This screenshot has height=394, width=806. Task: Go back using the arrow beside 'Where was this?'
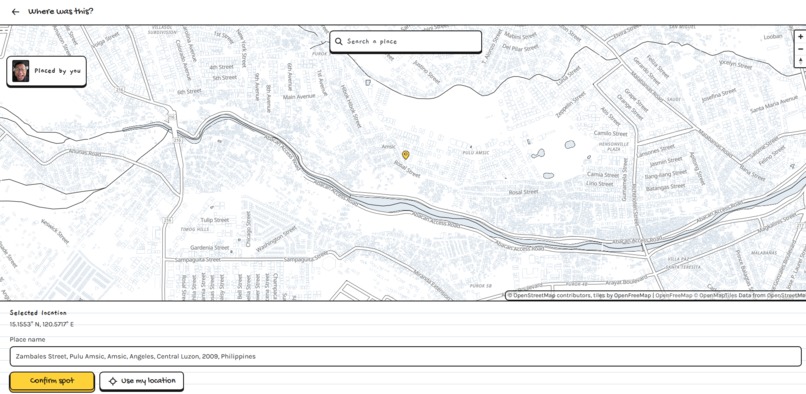click(x=15, y=11)
